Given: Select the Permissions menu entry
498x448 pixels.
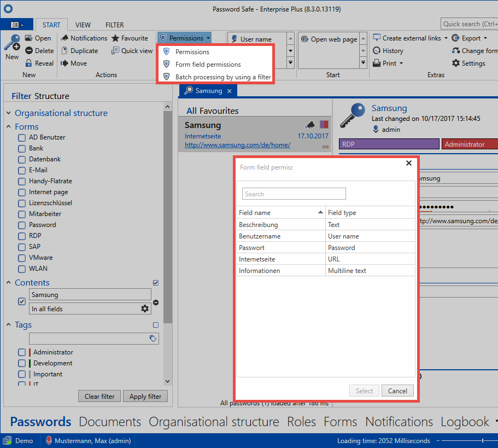Looking at the screenshot, I should [215, 52].
